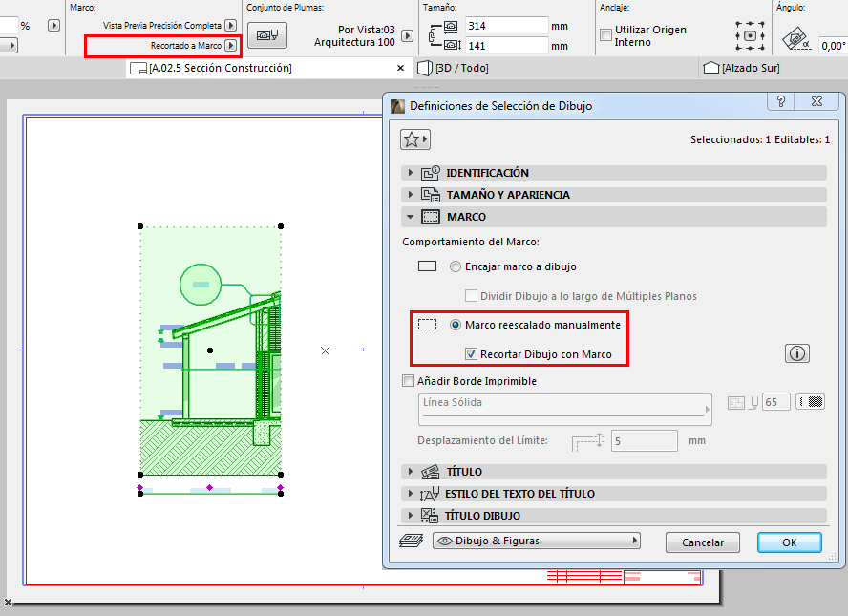The image size is (848, 616).
Task: Click the Alzado Sur tab elevation icon
Action: [711, 68]
